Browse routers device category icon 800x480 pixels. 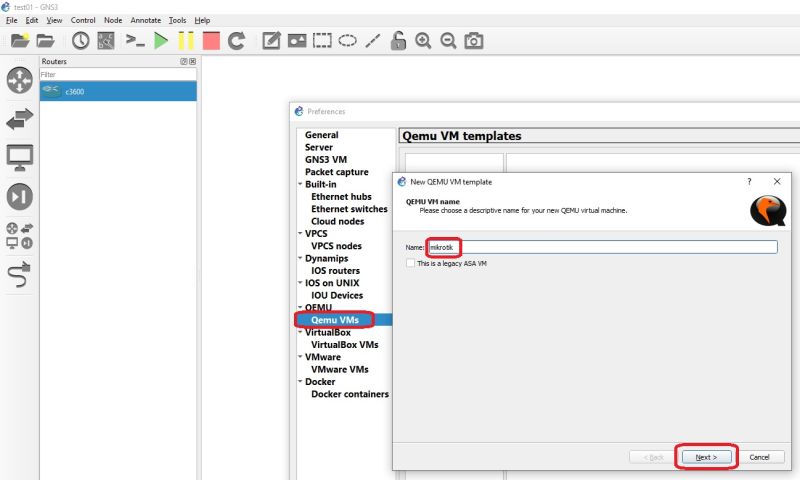[20, 80]
